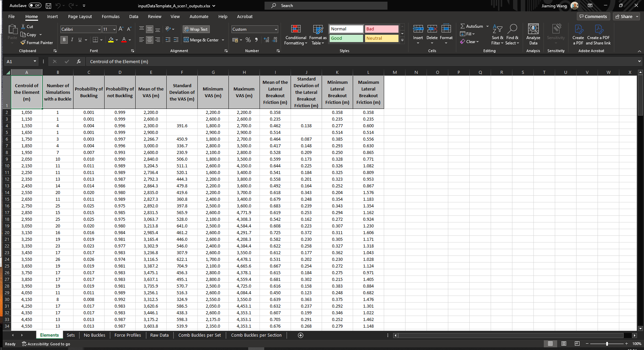This screenshot has height=350, width=644.
Task: Click Create a PDF button
Action: 578,35
